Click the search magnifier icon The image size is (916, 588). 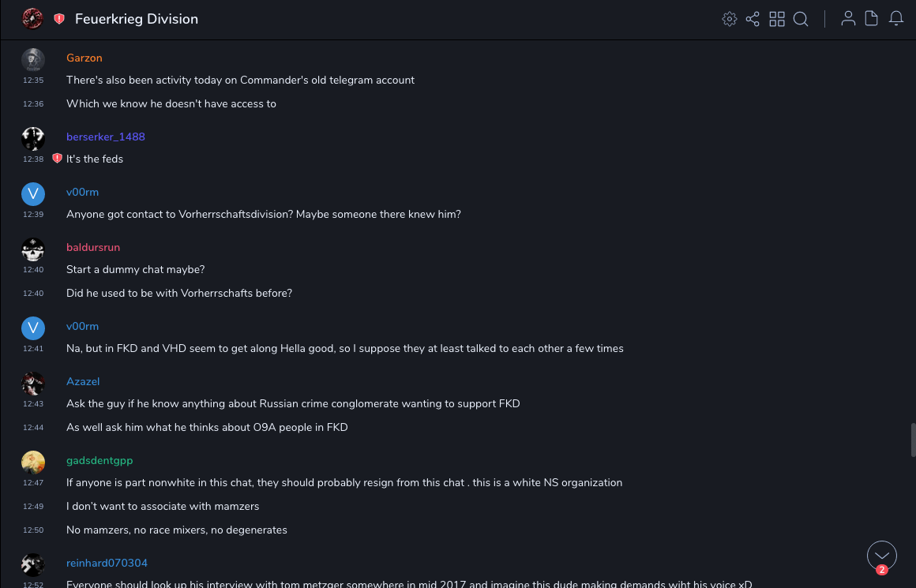tap(801, 19)
